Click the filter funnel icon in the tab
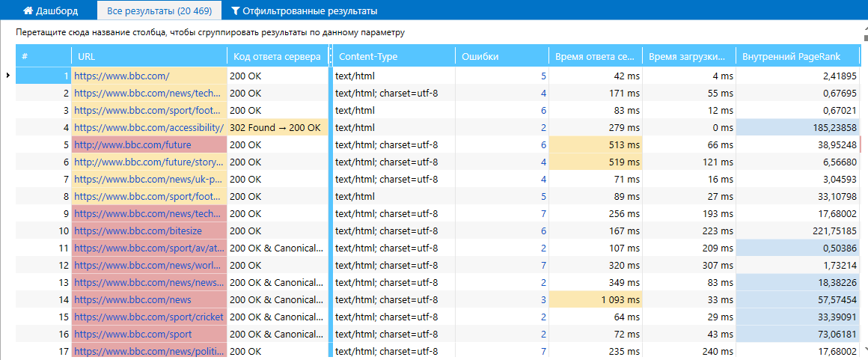 tap(235, 10)
